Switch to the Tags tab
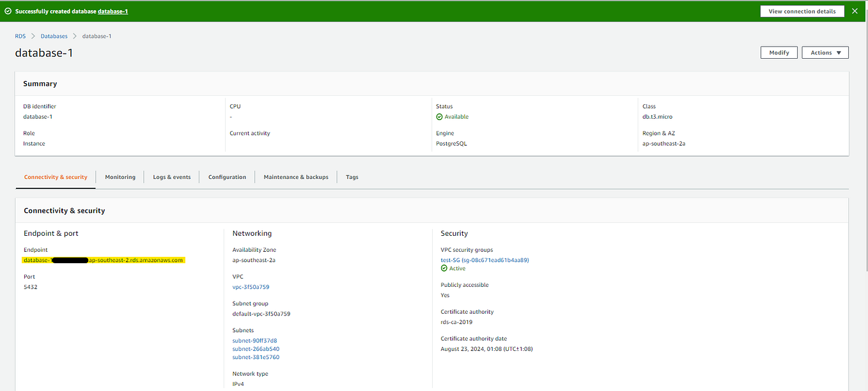 coord(352,177)
